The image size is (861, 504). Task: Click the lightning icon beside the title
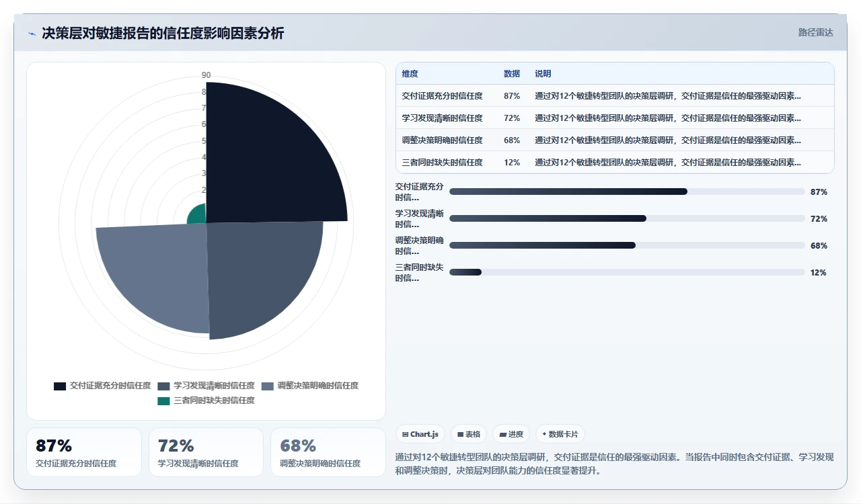[x=32, y=33]
